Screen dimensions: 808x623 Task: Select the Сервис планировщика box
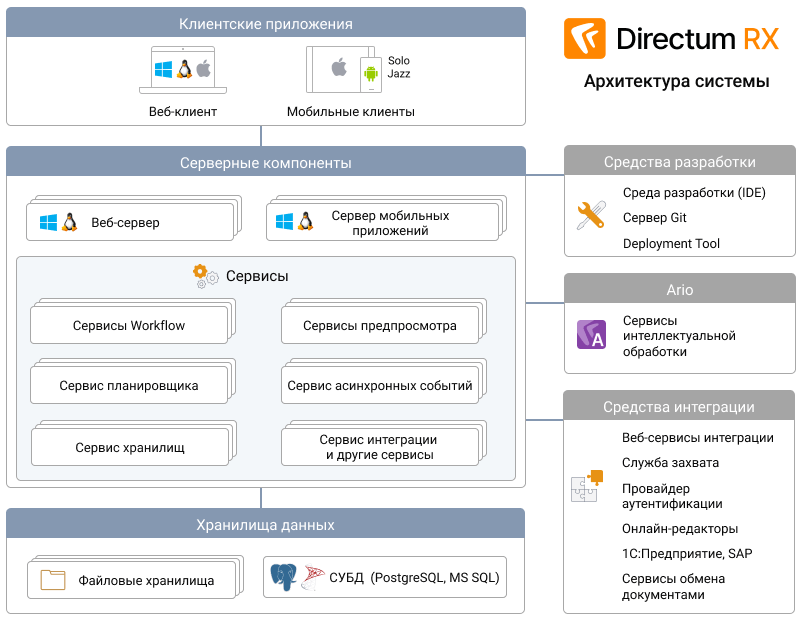click(129, 385)
